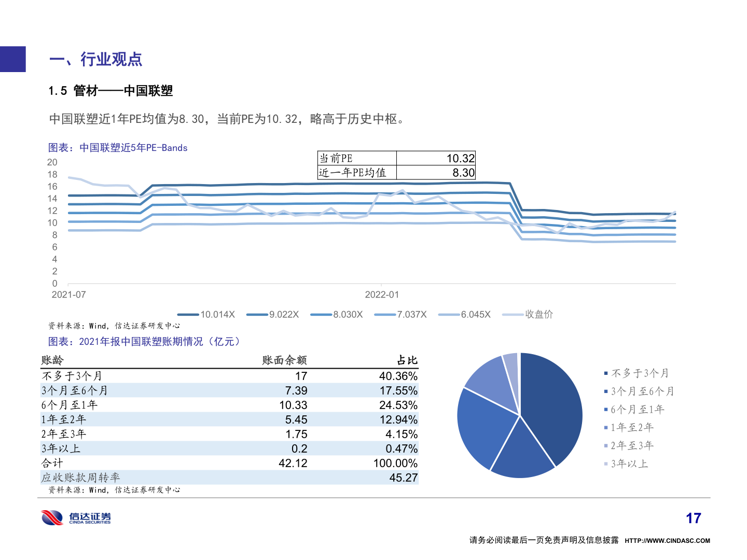Click the 0.47% cell
Image resolution: width=747 pixels, height=560 pixels.
401,449
